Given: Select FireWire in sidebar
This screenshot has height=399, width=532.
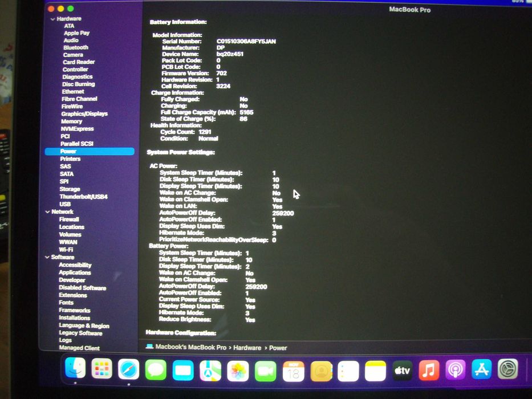Looking at the screenshot, I should (x=72, y=107).
